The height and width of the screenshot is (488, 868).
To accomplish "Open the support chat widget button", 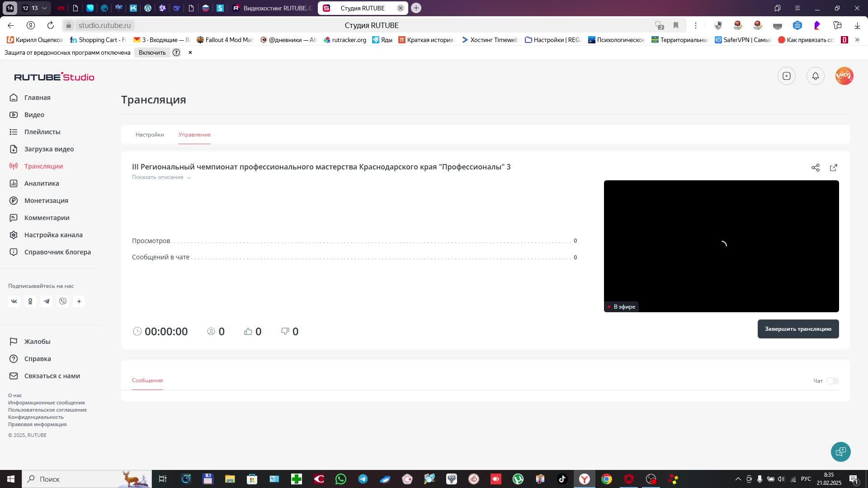I will [840, 451].
